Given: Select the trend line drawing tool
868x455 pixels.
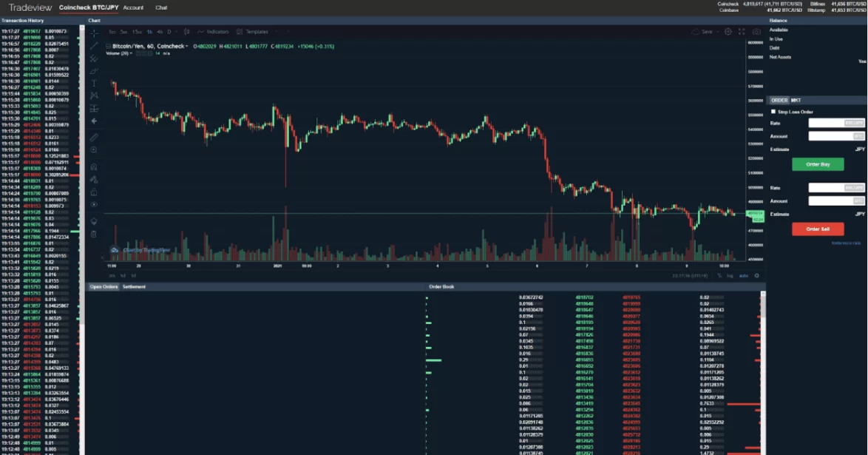Looking at the screenshot, I should pos(94,47).
